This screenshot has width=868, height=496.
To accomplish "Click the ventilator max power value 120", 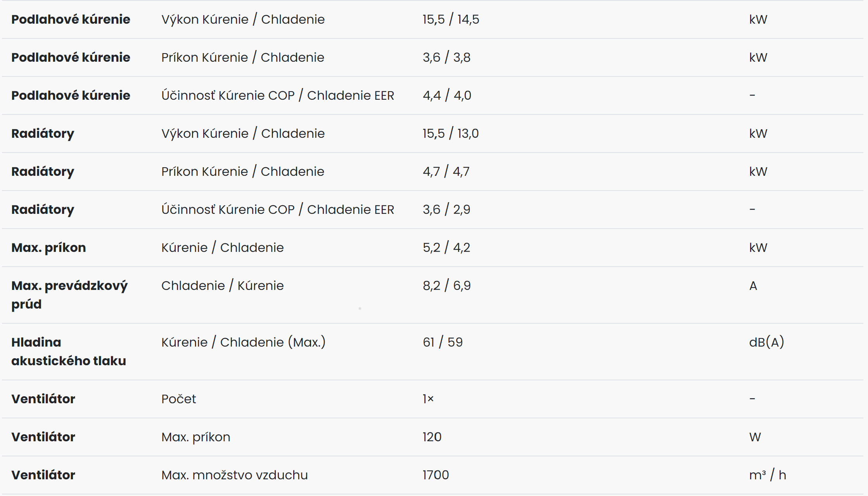I will coord(432,437).
